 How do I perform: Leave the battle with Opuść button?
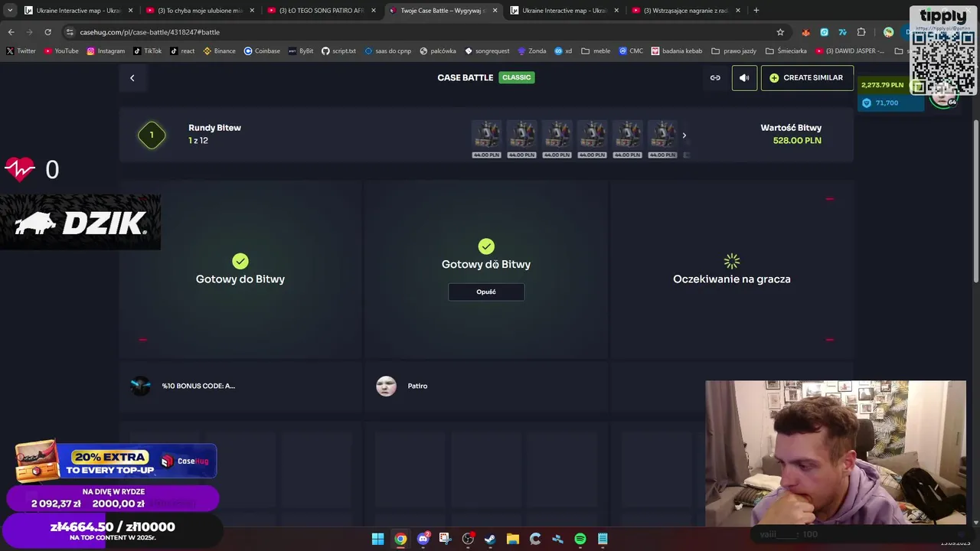point(486,292)
